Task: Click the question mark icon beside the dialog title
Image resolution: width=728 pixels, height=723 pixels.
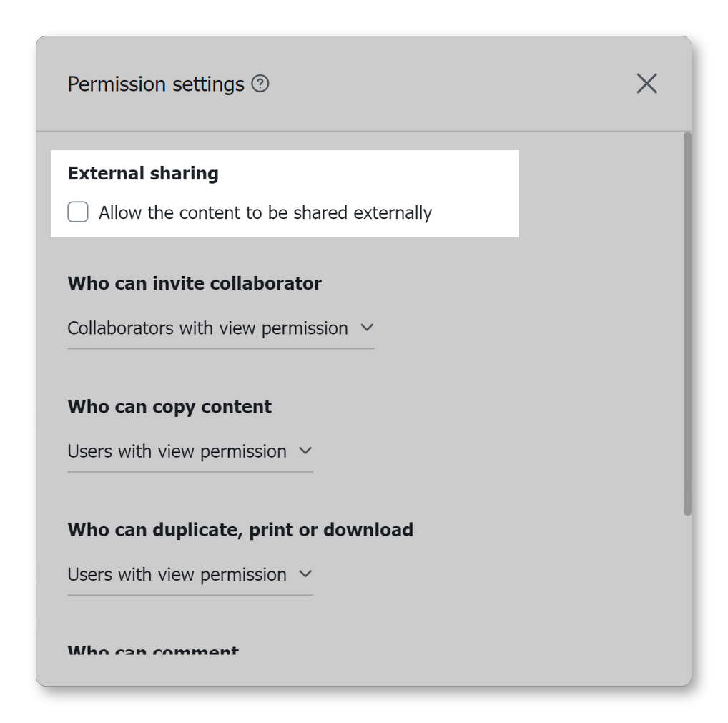Action: tap(262, 84)
